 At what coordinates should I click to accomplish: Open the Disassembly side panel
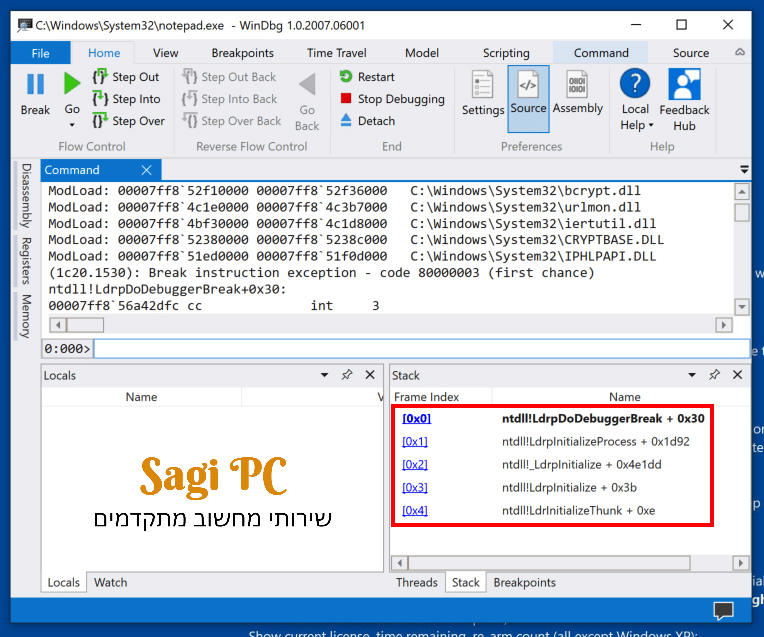click(x=26, y=195)
